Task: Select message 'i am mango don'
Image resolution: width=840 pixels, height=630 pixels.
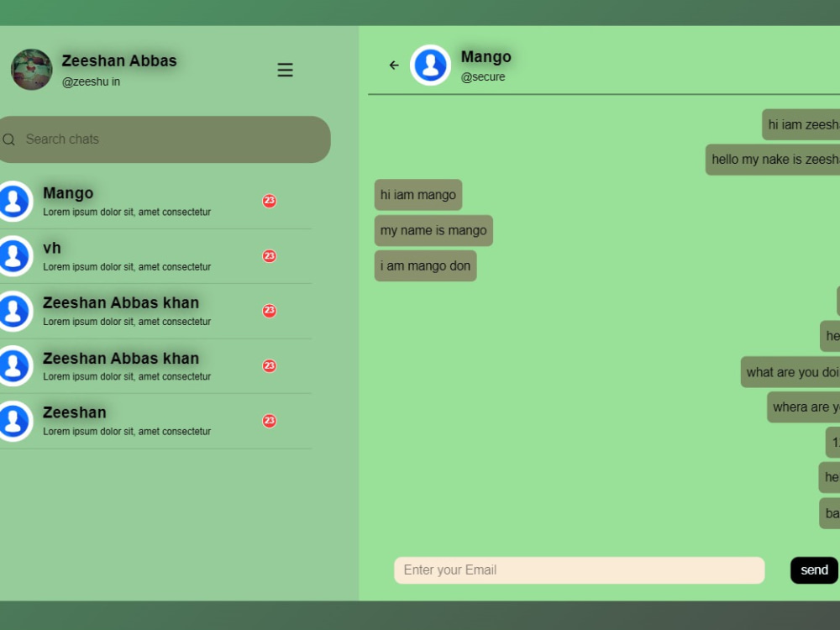Action: [425, 266]
